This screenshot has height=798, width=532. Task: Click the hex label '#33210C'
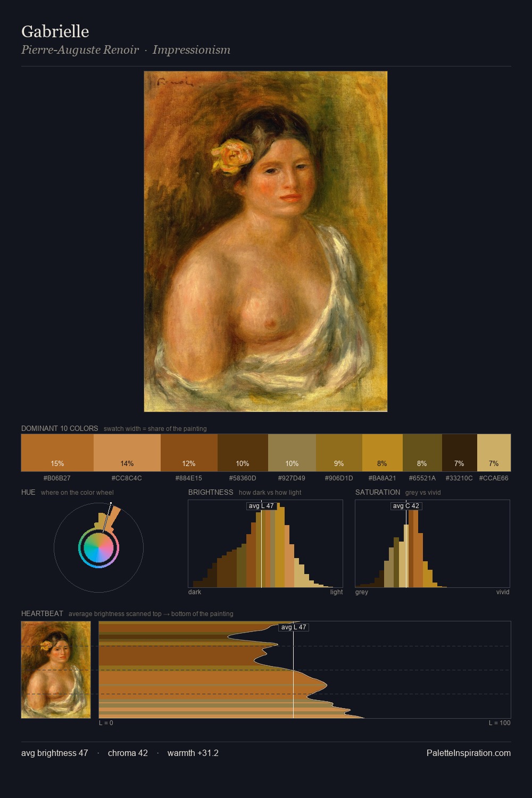pyautogui.click(x=459, y=478)
